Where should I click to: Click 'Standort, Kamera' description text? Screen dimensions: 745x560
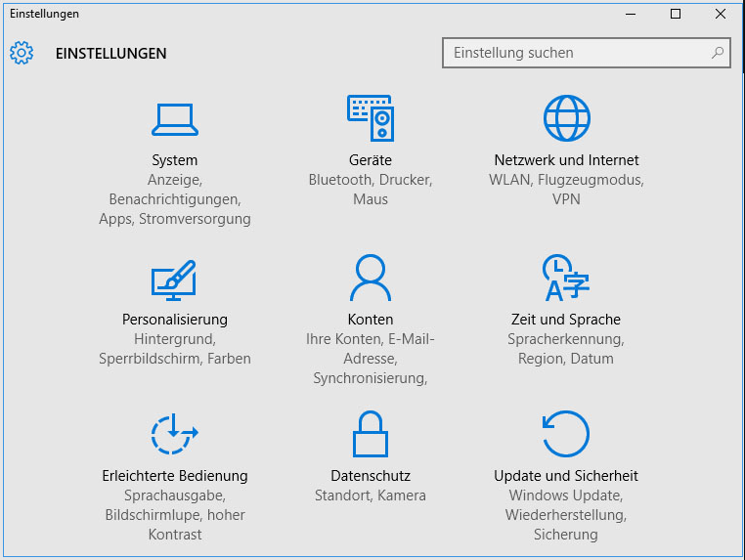371,495
